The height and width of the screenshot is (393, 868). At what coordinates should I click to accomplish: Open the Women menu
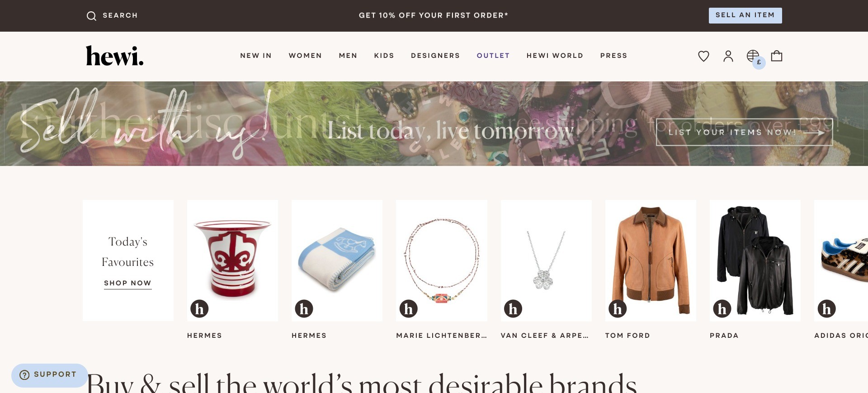pos(305,56)
